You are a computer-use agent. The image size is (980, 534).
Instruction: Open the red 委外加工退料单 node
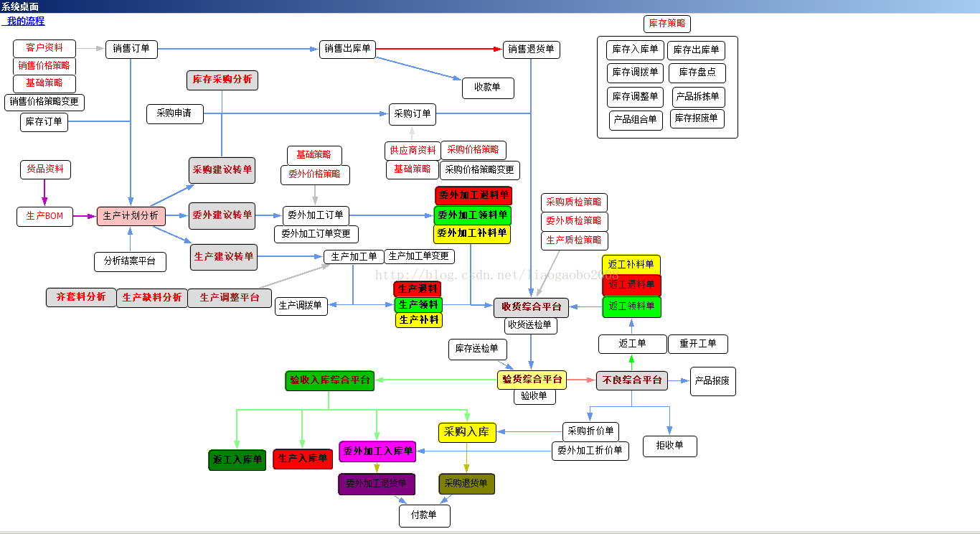[x=473, y=195]
